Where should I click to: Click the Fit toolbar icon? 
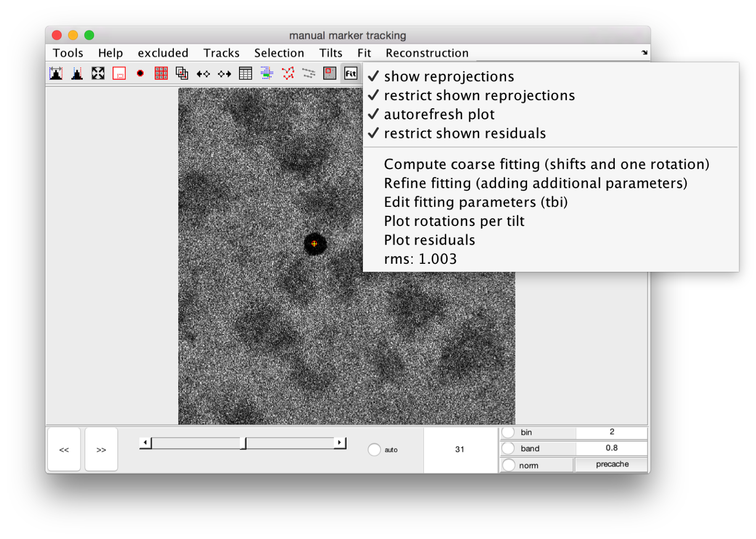[350, 73]
